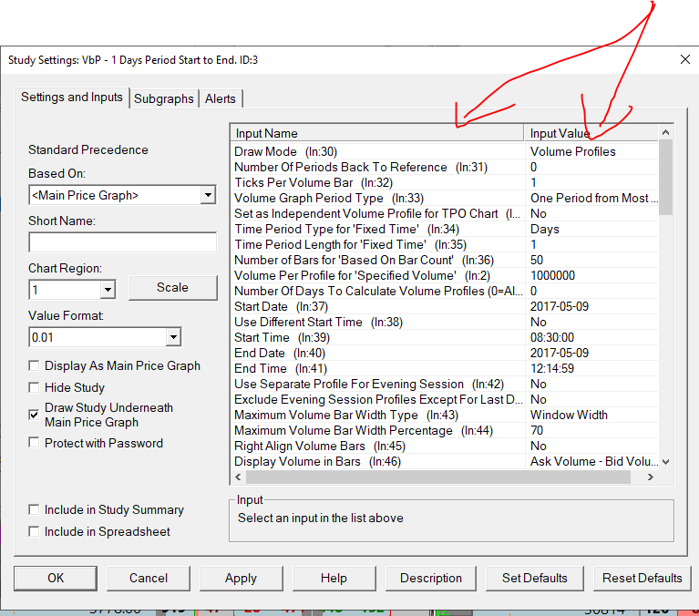Click the One Period from Most value

(593, 198)
